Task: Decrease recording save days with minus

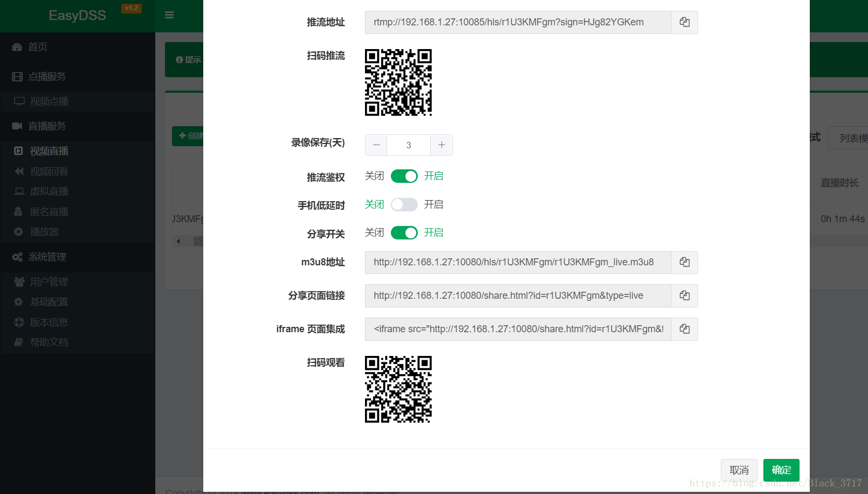Action: [x=376, y=145]
